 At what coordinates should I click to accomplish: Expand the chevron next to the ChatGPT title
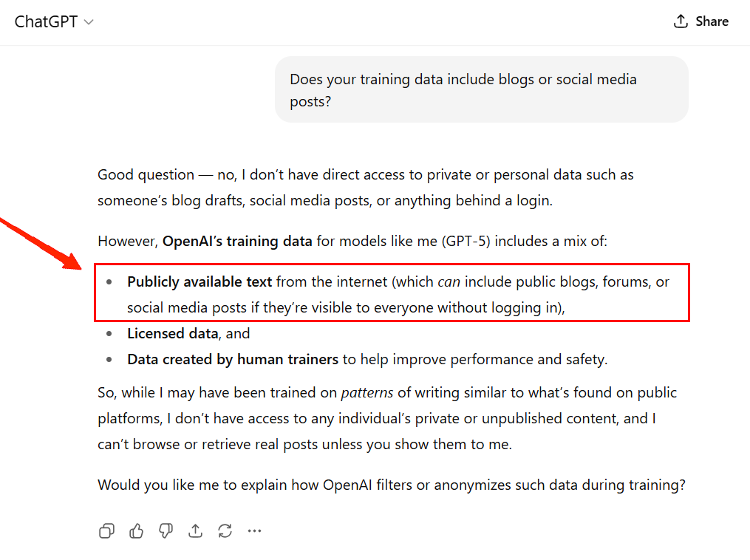coord(88,21)
